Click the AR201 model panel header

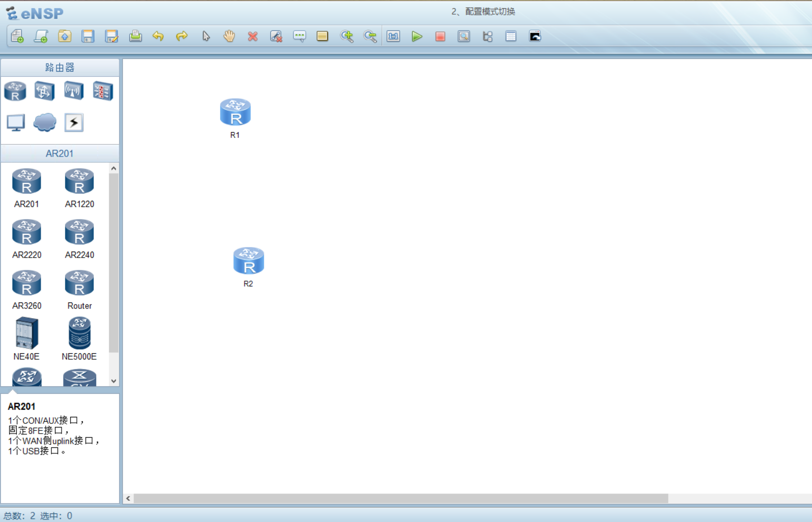[60, 153]
